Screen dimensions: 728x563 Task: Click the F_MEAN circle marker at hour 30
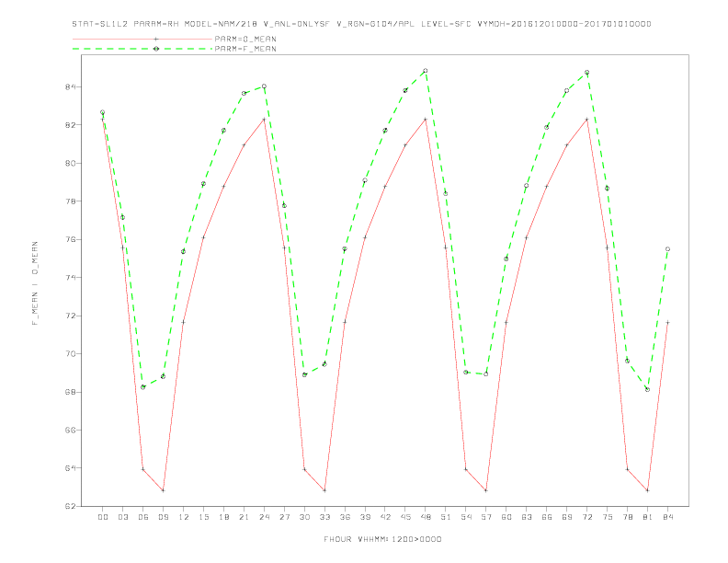(304, 374)
